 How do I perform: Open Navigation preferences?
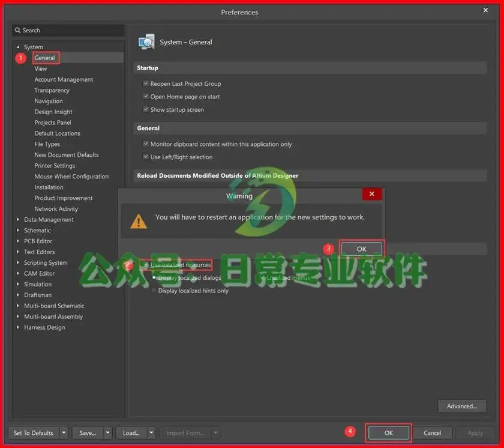pyautogui.click(x=49, y=101)
